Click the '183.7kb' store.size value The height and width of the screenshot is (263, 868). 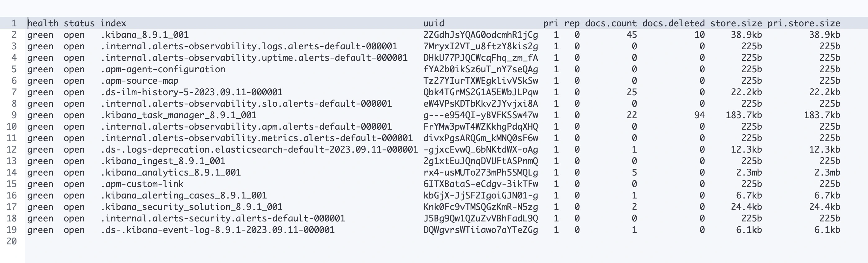[744, 115]
